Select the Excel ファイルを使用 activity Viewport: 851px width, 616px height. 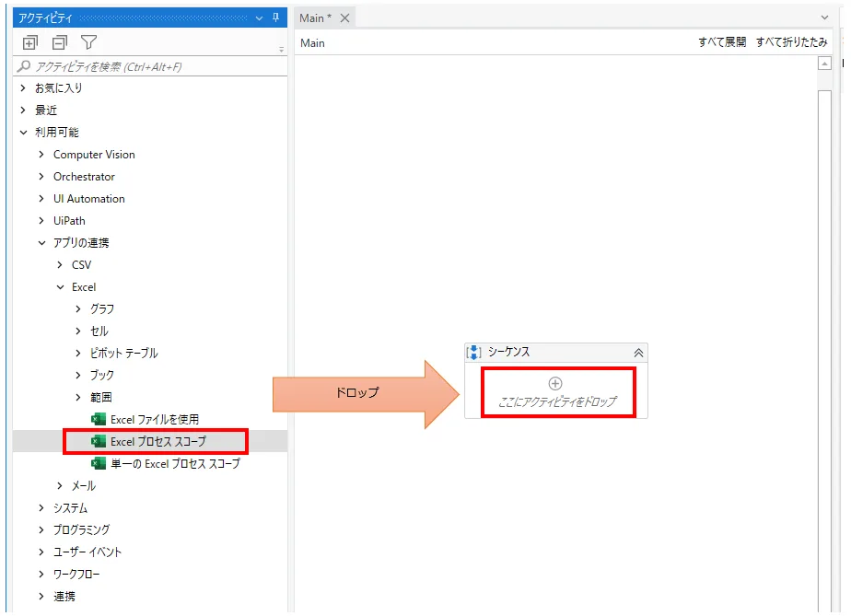click(x=154, y=420)
